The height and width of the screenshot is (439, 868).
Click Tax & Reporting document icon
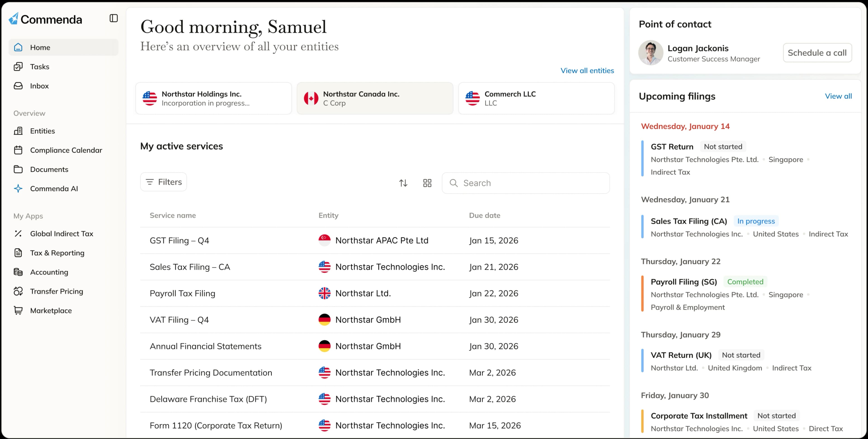[18, 253]
